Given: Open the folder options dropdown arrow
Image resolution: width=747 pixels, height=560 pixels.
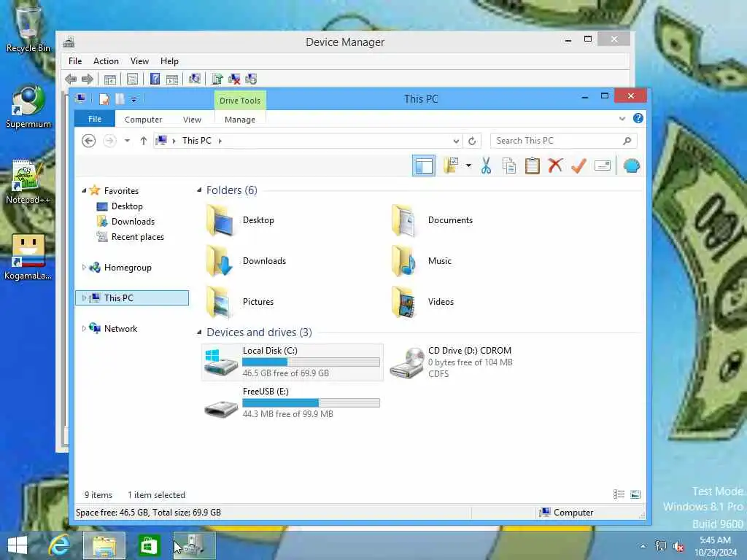Looking at the screenshot, I should (x=469, y=166).
